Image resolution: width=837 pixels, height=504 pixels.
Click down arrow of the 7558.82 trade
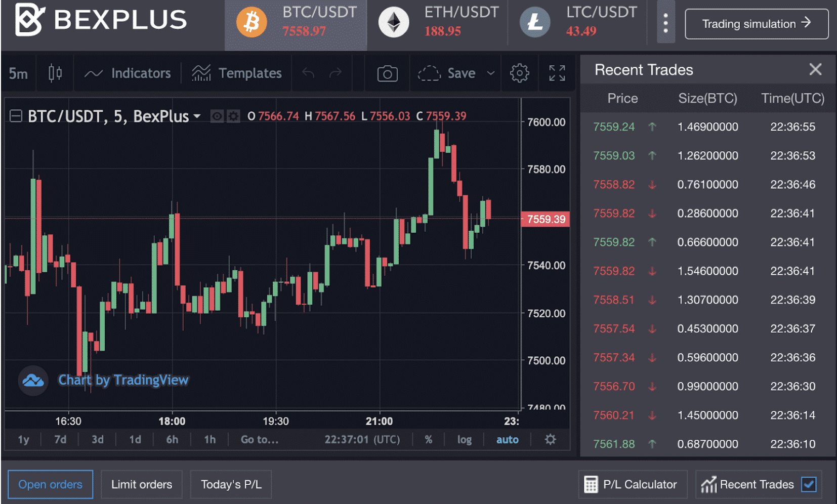[x=652, y=184]
